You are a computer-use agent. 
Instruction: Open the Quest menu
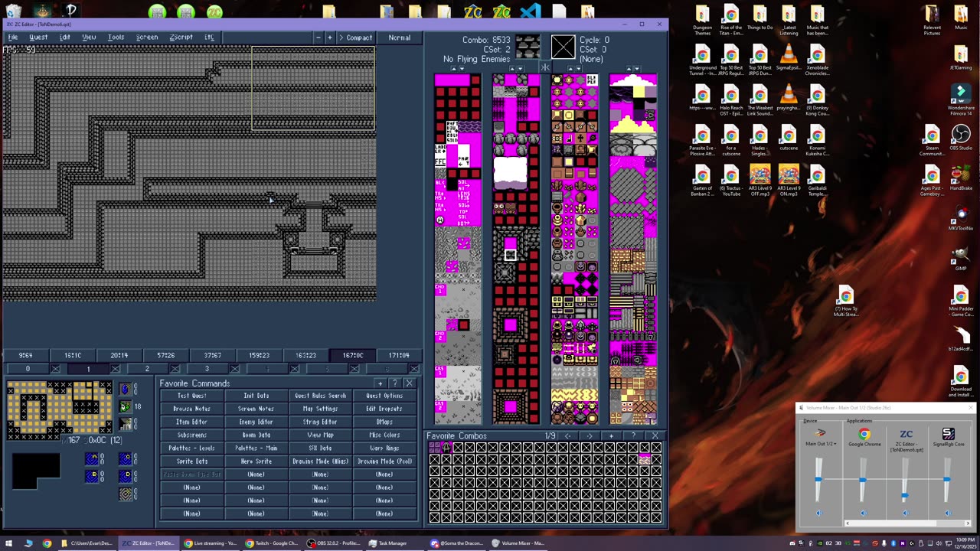[38, 37]
